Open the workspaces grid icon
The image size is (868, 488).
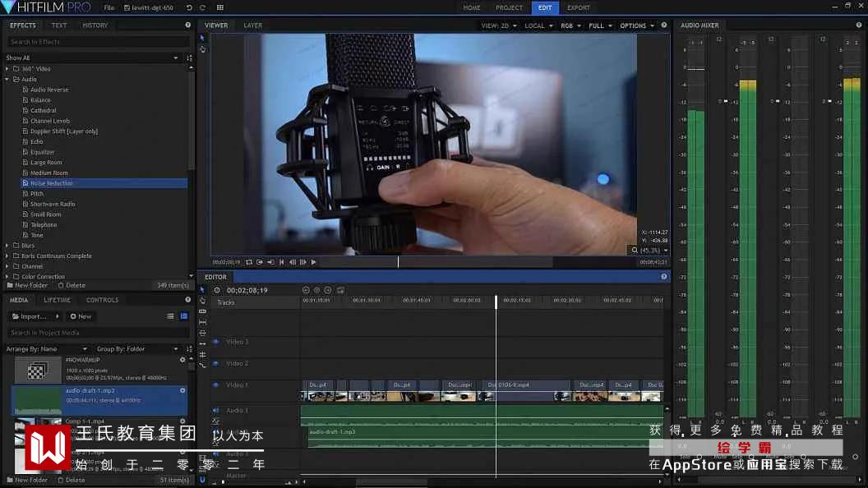coord(219,7)
